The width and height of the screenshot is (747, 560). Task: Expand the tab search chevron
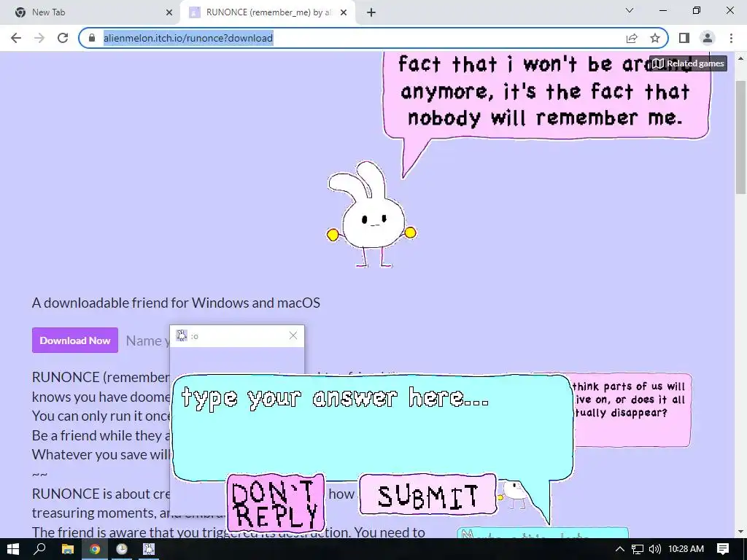(x=630, y=10)
